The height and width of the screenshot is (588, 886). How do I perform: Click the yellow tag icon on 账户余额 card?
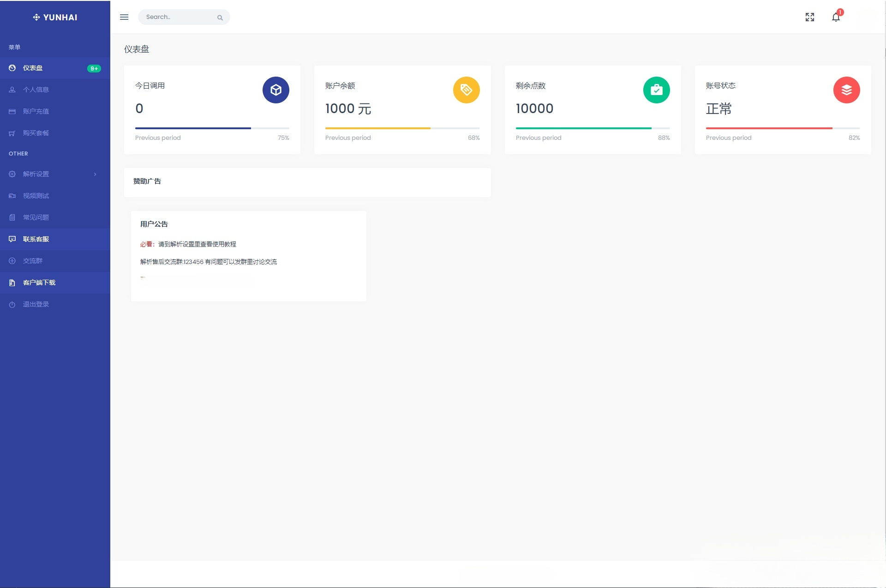tap(466, 90)
